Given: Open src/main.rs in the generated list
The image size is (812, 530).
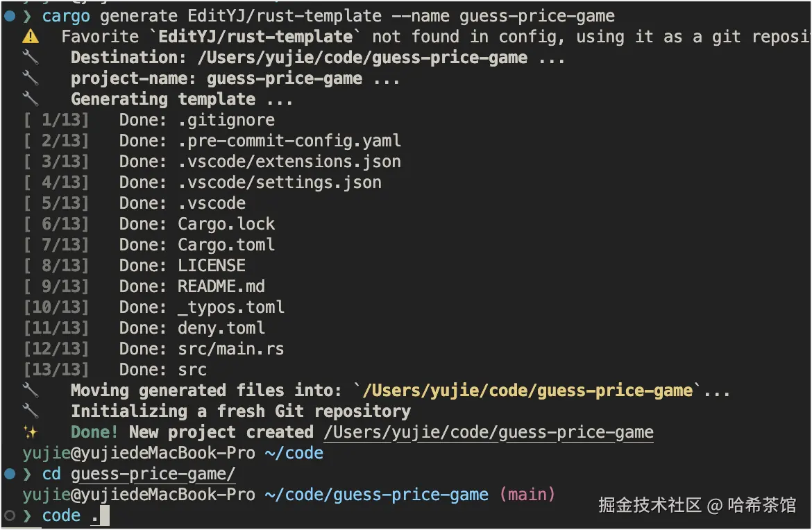Looking at the screenshot, I should pos(230,349).
